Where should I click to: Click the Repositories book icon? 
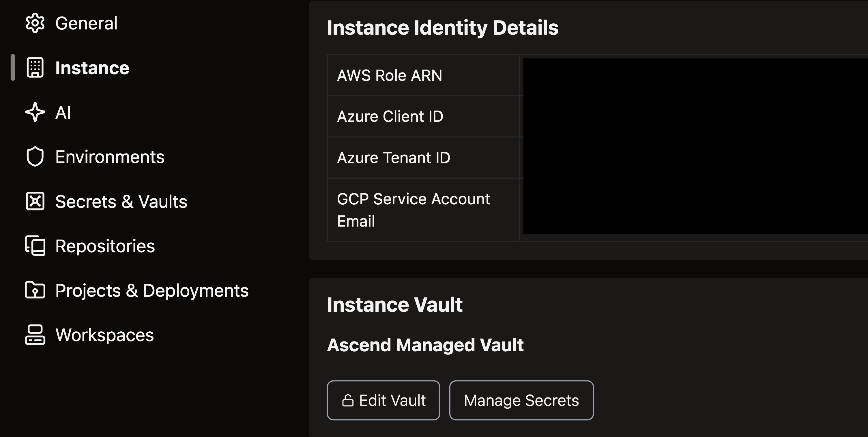tap(35, 246)
